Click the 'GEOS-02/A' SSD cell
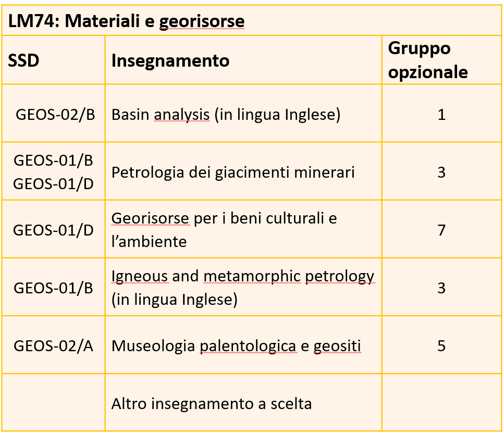This screenshot has height=432, width=504. pos(53,345)
